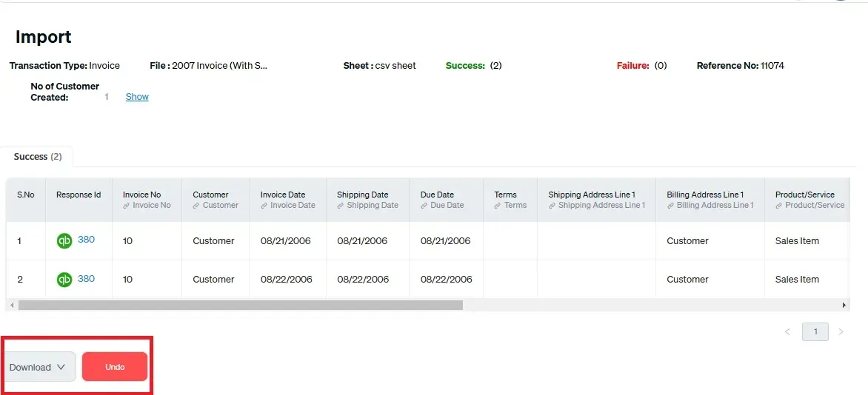Screen dimensions: 868x395
Task: Open Response Id 380 in second row
Action: [x=86, y=279]
